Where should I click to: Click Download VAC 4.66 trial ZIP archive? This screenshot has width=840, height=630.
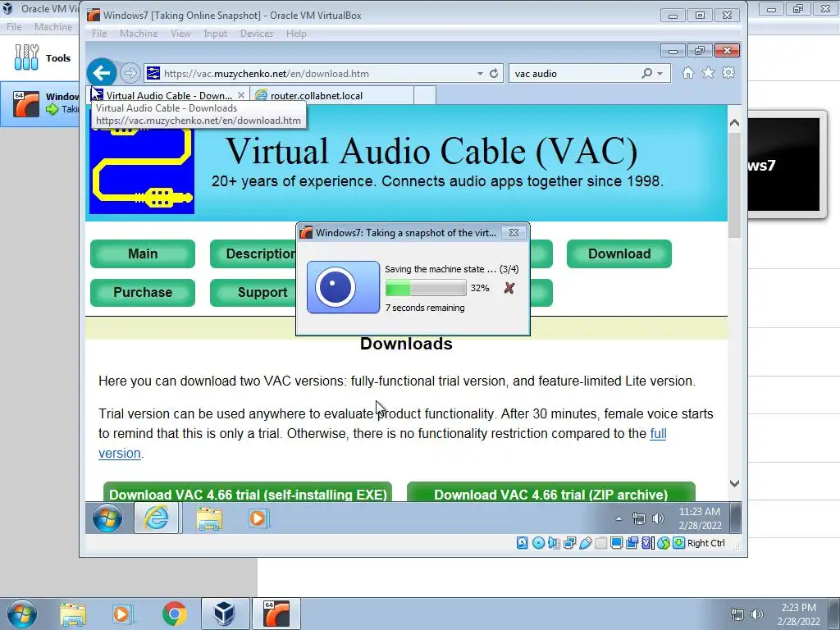click(551, 492)
